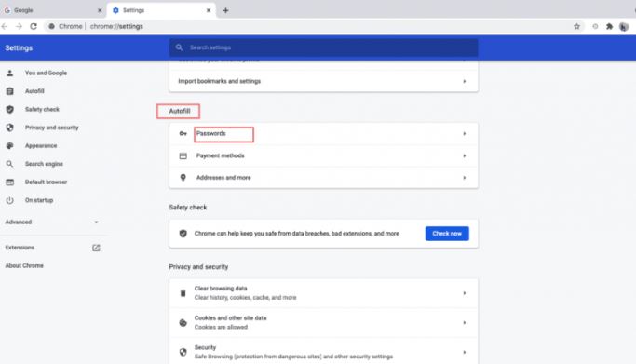Select On startup in the sidebar
The height and width of the screenshot is (364, 636).
pyautogui.click(x=39, y=200)
